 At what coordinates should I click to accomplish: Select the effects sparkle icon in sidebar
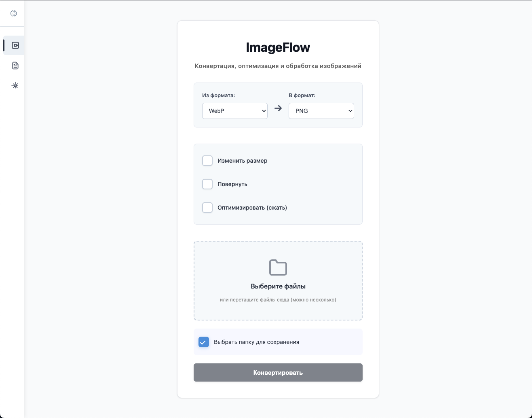click(x=15, y=85)
